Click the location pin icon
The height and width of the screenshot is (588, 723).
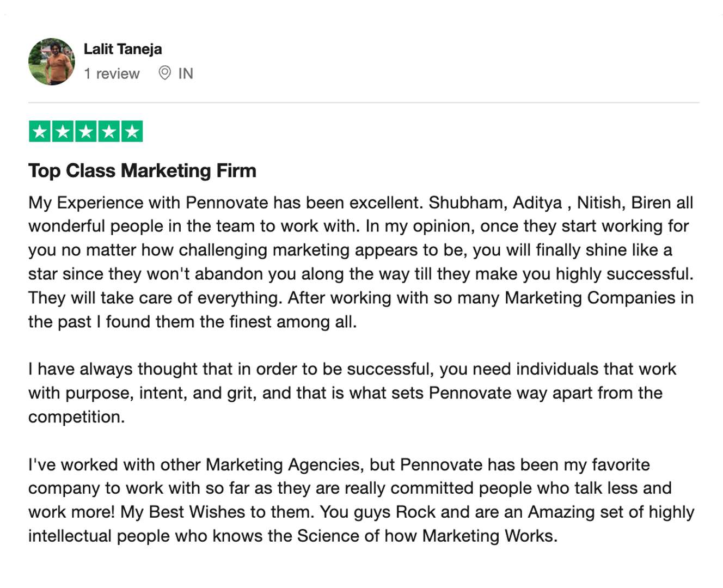pyautogui.click(x=164, y=73)
